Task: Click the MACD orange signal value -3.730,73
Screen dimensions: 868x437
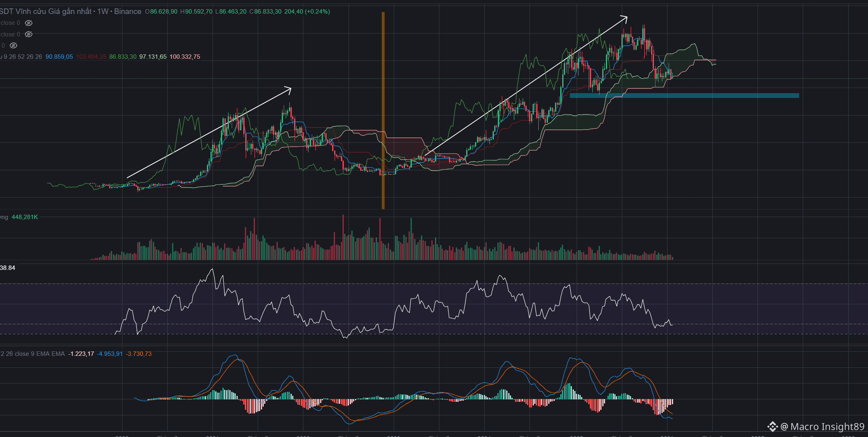Action: [x=138, y=354]
